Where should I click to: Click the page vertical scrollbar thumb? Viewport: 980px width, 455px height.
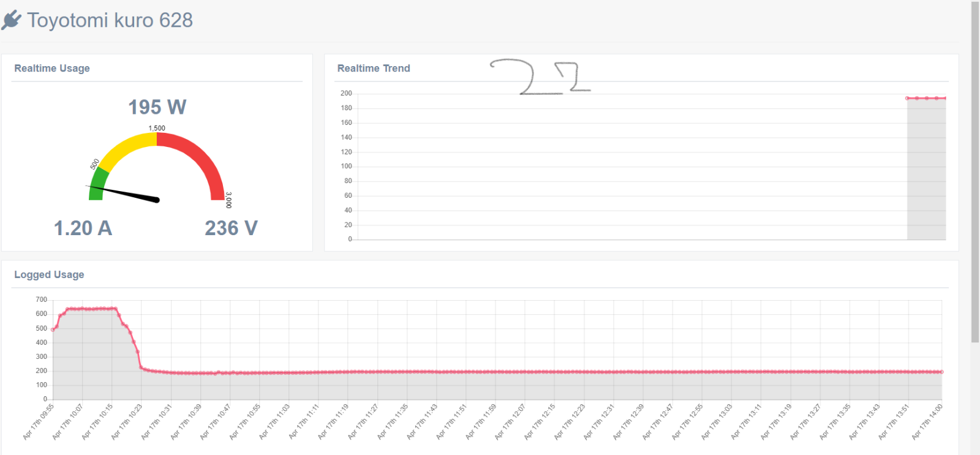pos(975,172)
